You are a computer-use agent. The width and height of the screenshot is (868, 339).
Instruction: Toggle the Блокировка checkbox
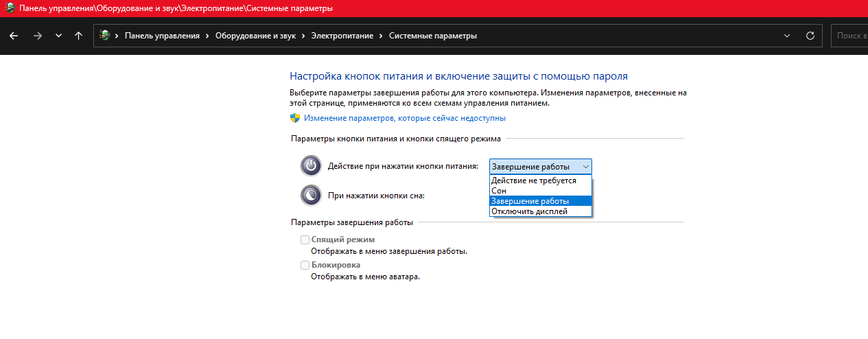(x=305, y=265)
